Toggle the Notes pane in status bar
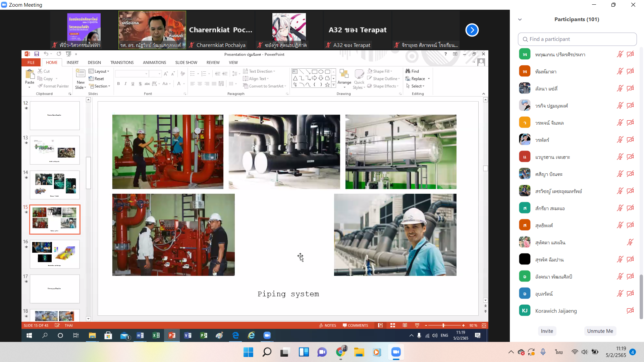Viewport: 644px width, 362px height. (x=328, y=325)
